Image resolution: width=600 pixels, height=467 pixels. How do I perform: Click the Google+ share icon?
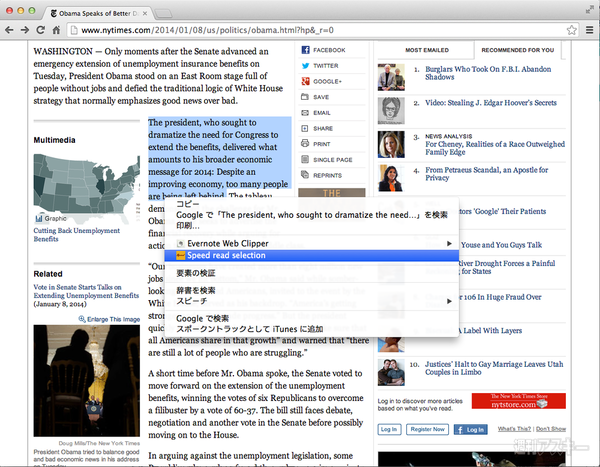pyautogui.click(x=305, y=81)
